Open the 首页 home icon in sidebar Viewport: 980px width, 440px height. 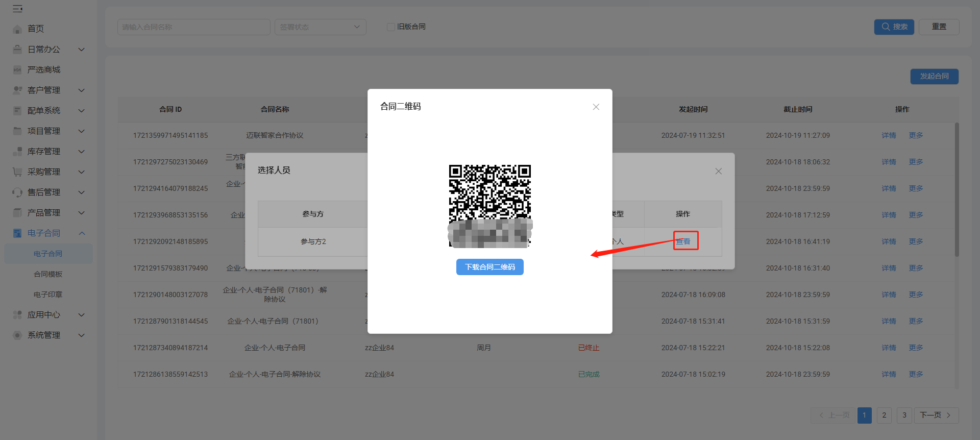(x=17, y=29)
